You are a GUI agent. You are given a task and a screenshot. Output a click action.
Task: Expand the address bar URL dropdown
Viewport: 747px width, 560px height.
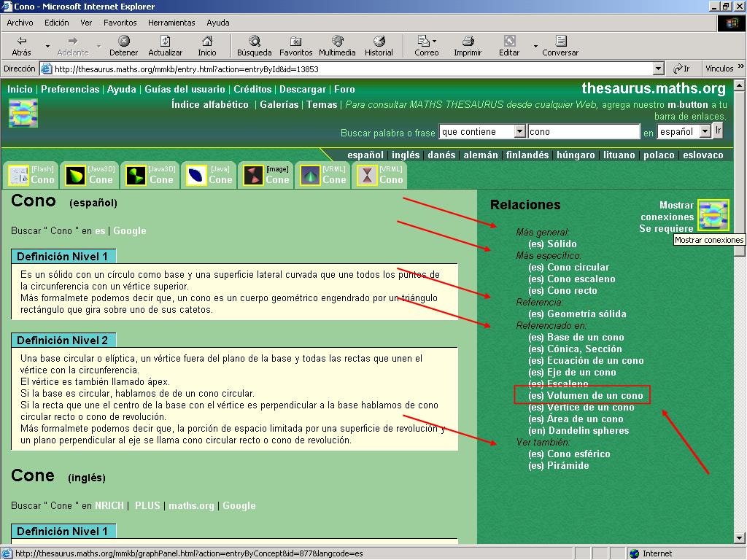pyautogui.click(x=658, y=69)
